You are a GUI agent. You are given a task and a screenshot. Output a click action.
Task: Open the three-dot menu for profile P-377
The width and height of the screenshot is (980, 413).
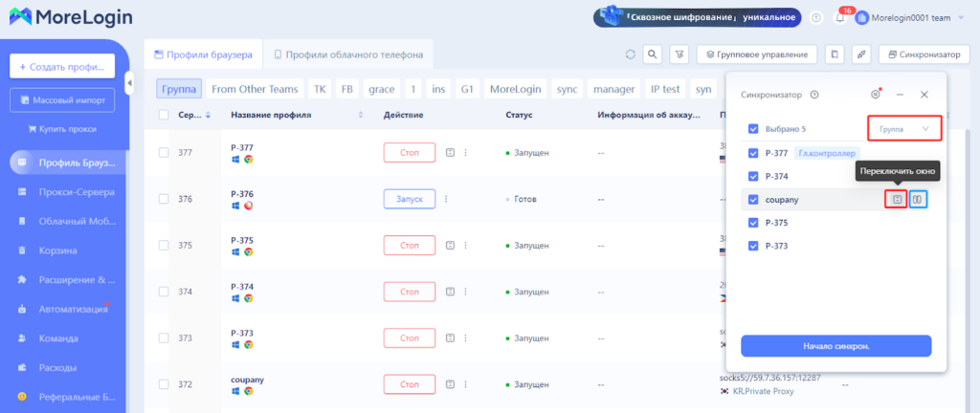coord(466,152)
